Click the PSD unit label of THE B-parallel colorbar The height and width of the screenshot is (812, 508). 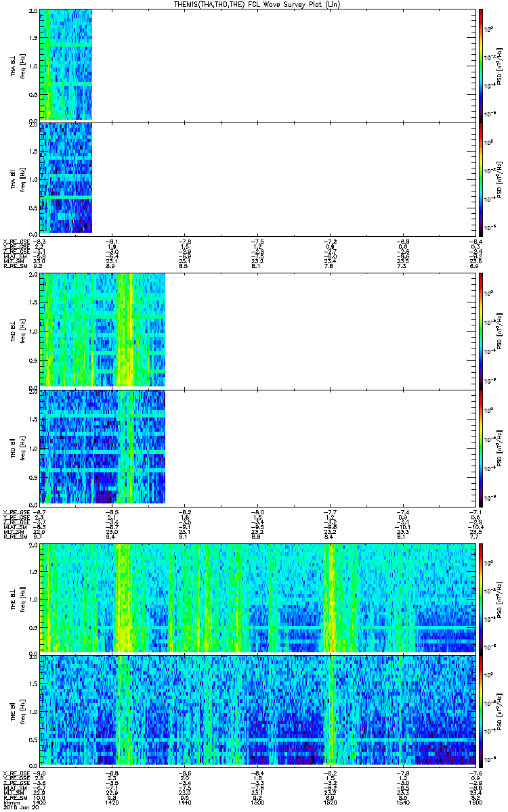pyautogui.click(x=500, y=710)
